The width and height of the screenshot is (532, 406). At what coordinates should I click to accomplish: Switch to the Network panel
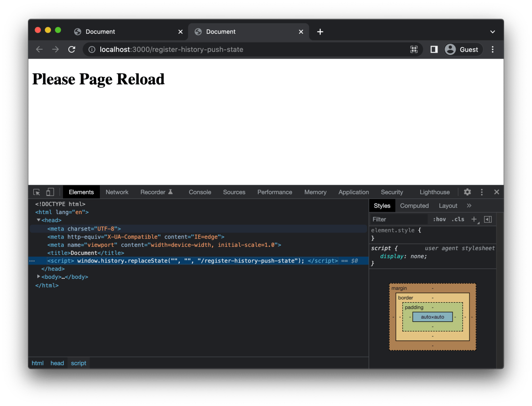click(x=117, y=192)
